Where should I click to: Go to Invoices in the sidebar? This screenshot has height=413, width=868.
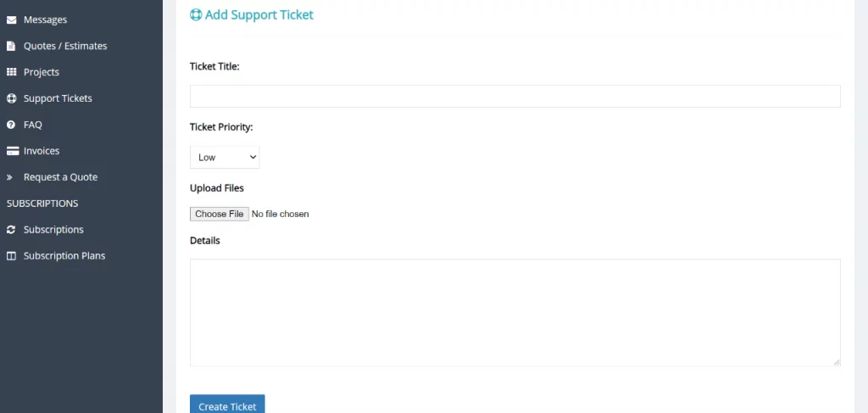(x=42, y=151)
